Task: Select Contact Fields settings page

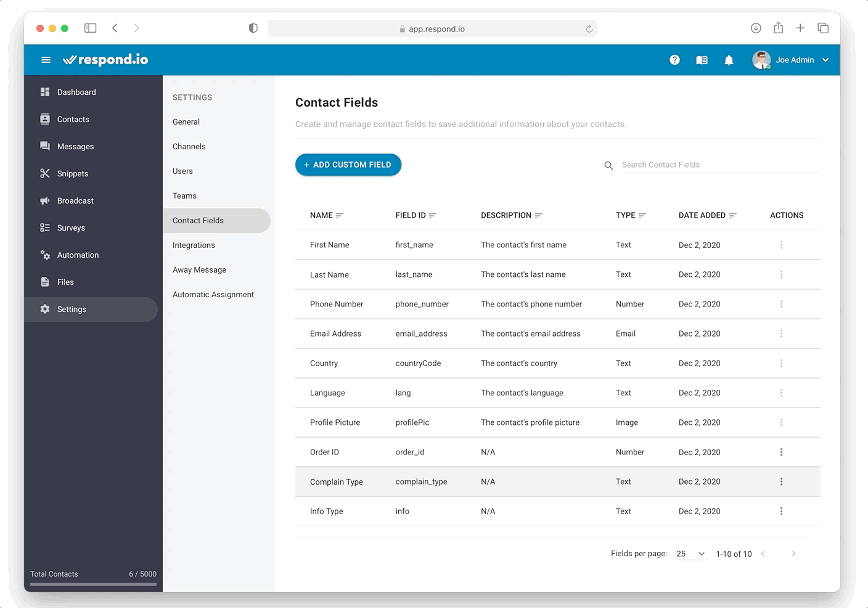Action: tap(216, 220)
